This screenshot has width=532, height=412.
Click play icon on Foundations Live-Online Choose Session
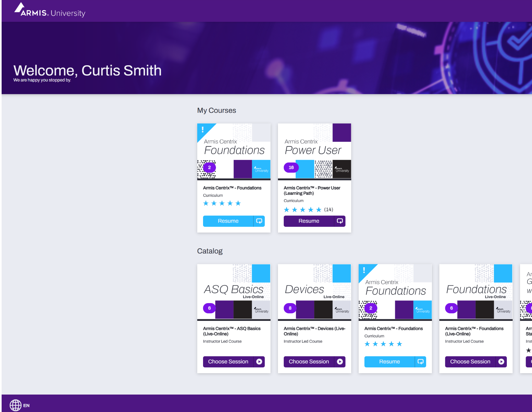click(501, 362)
